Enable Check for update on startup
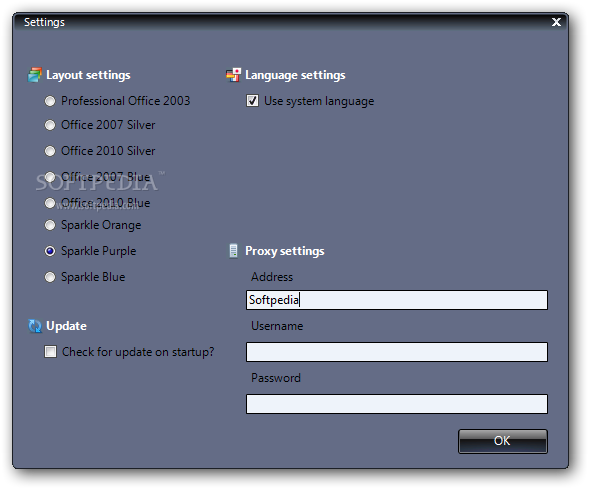 point(50,352)
